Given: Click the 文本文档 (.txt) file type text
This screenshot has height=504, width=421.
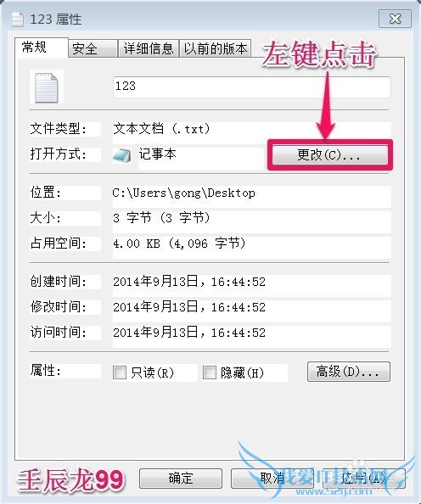Looking at the screenshot, I should tap(161, 129).
